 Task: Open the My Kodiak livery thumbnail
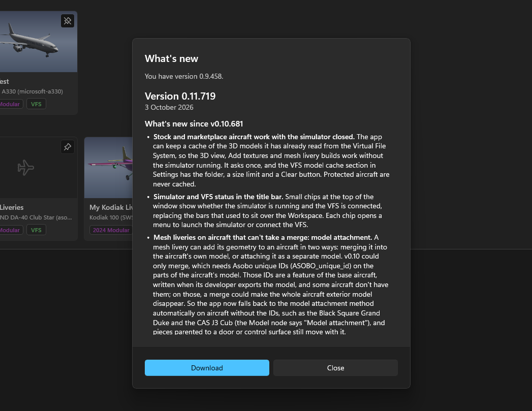(x=108, y=168)
